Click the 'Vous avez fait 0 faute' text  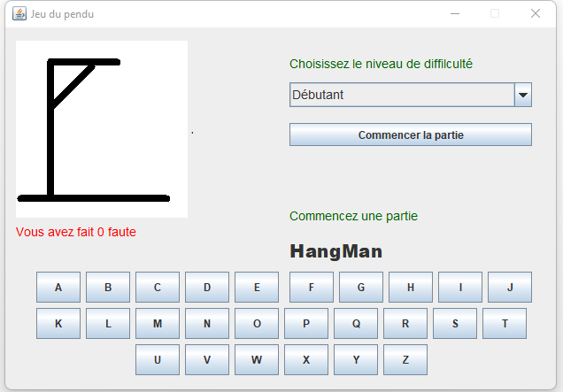[76, 232]
